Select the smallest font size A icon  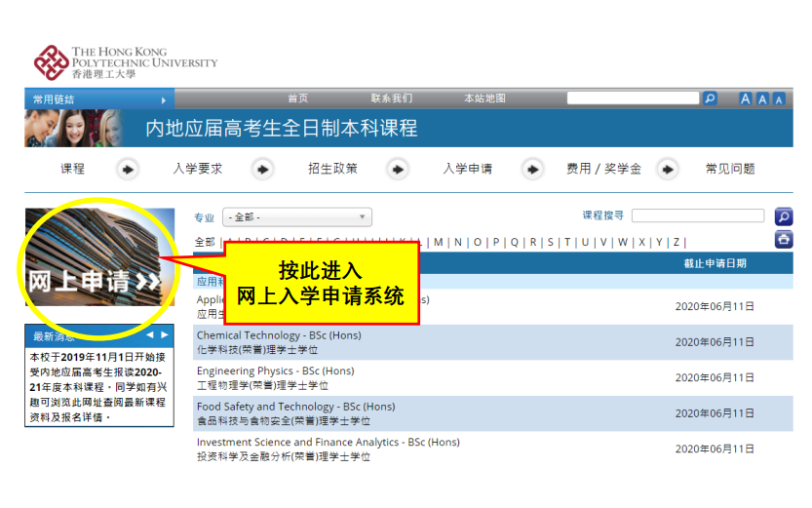coord(779,99)
